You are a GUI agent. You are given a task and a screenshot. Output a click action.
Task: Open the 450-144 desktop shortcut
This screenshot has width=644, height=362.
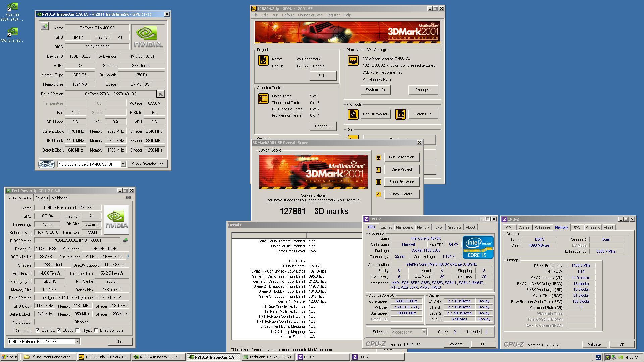12,12
